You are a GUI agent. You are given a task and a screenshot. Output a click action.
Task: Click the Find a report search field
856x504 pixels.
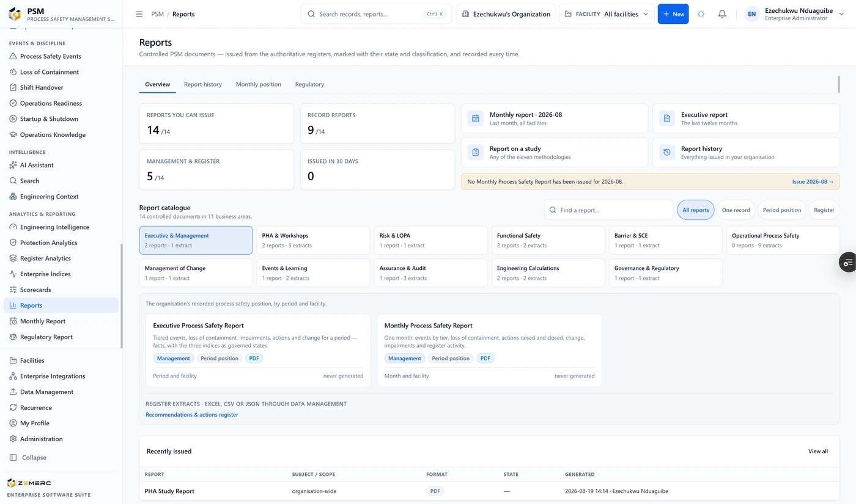(608, 210)
